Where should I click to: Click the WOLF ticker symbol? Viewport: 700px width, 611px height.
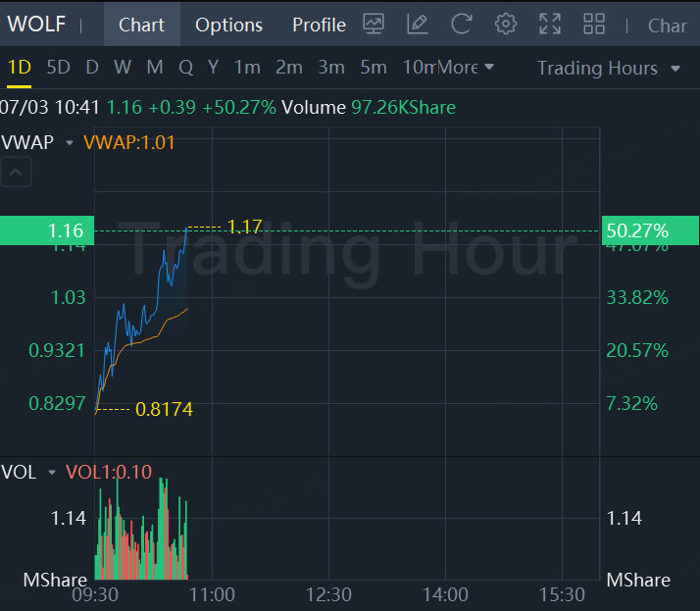36,24
